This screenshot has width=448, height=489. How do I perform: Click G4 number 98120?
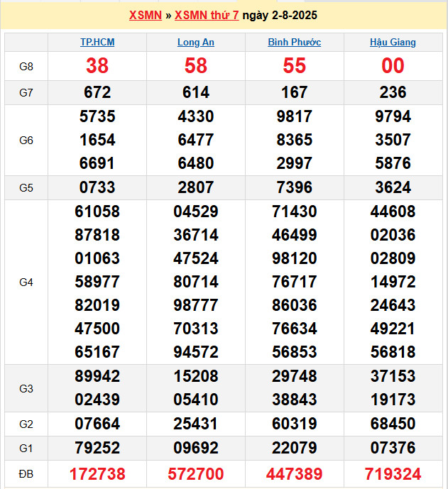[x=294, y=258]
